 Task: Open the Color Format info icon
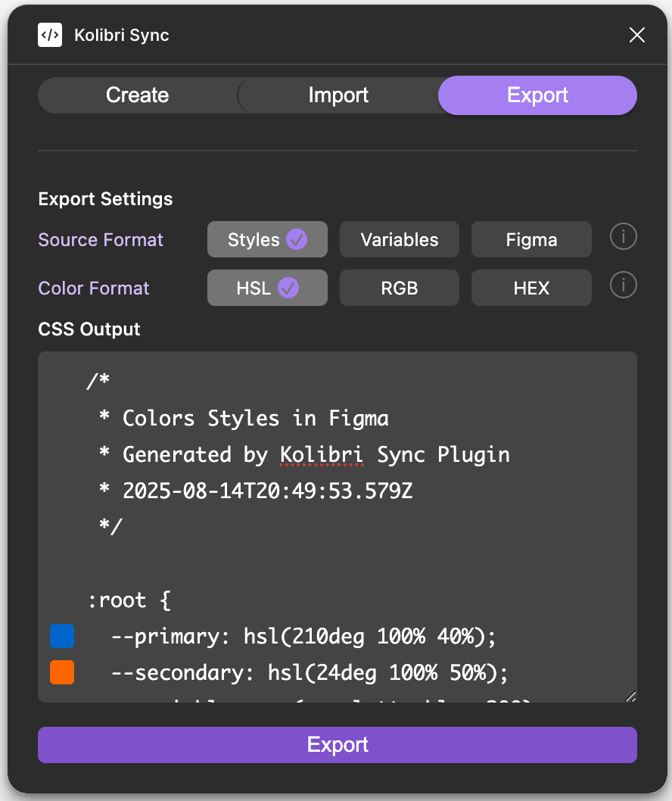click(x=623, y=285)
